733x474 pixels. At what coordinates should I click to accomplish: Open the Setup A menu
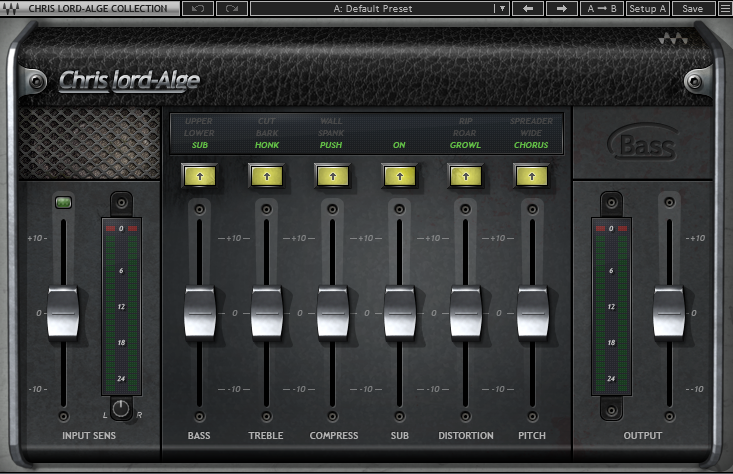click(x=648, y=8)
